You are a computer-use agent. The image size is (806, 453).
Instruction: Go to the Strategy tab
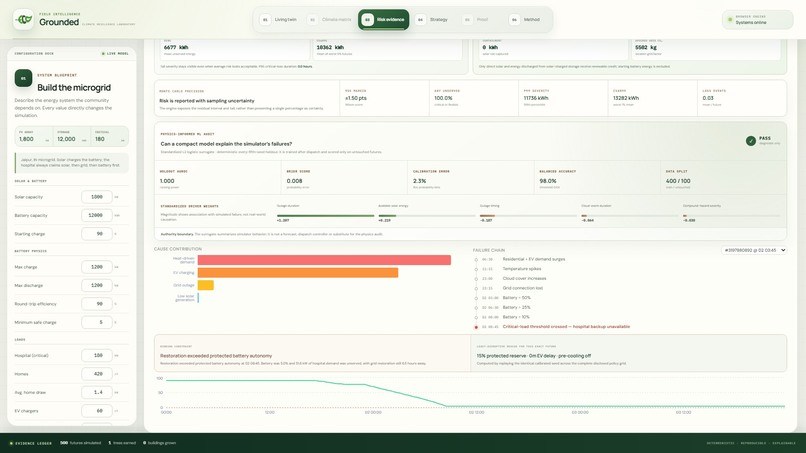432,20
